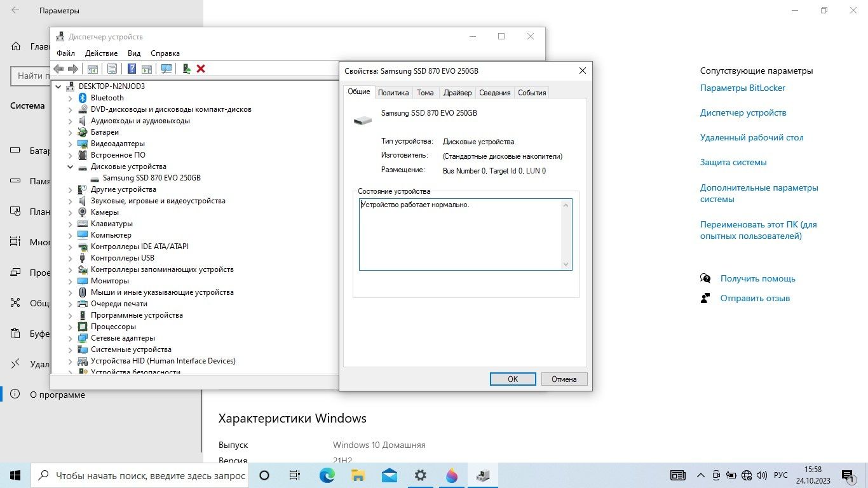Click Переименовать этот ПК link
This screenshot has width=868, height=488.
tap(759, 231)
